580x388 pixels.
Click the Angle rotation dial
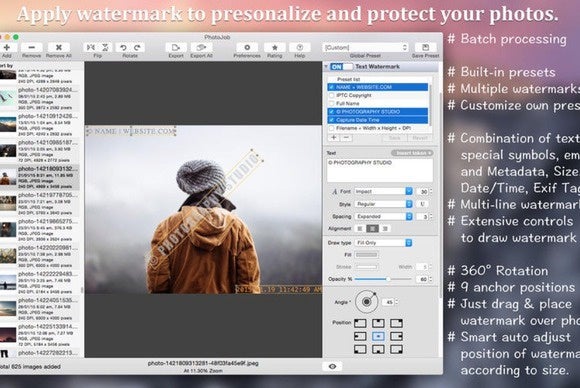pos(366,302)
